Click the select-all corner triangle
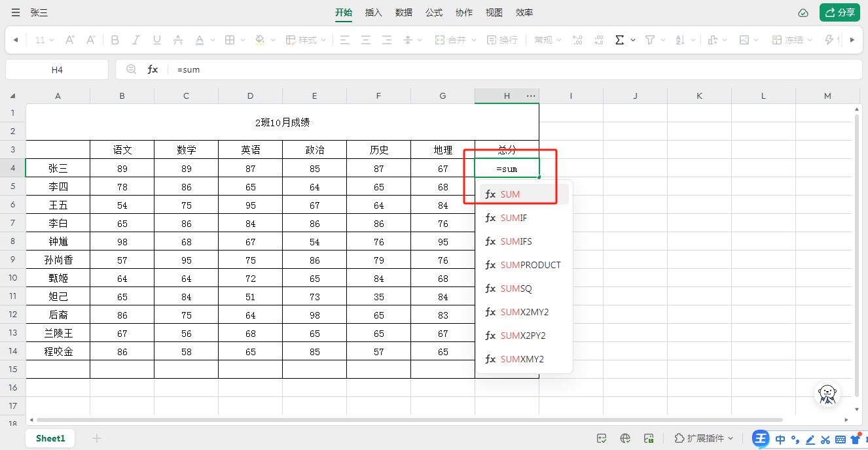 (x=12, y=96)
